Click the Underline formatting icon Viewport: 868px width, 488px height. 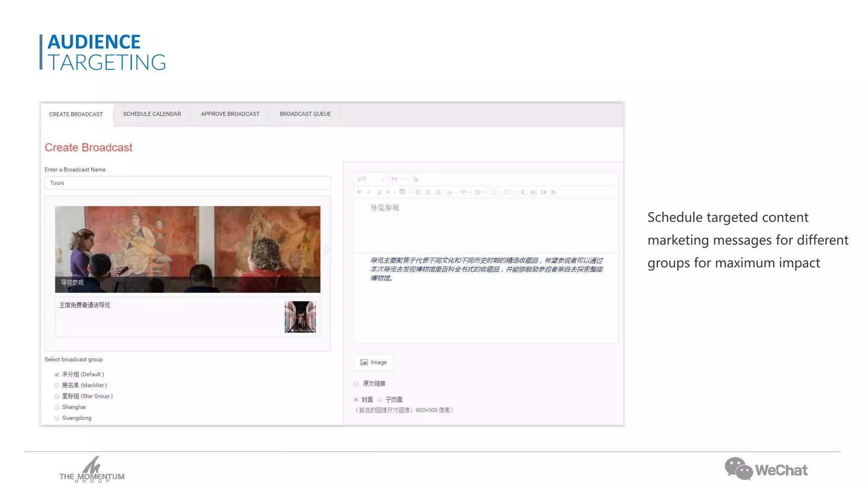(379, 192)
